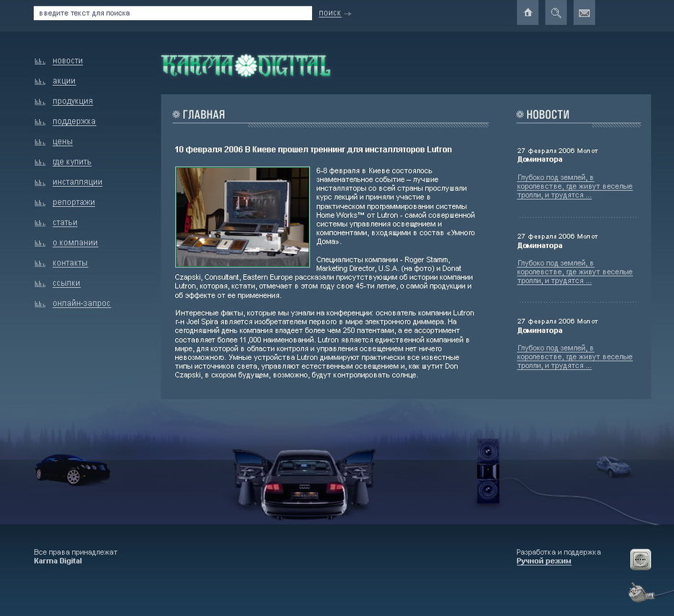Click the third Молот Доминатора news title
The image size is (674, 616).
point(557,326)
